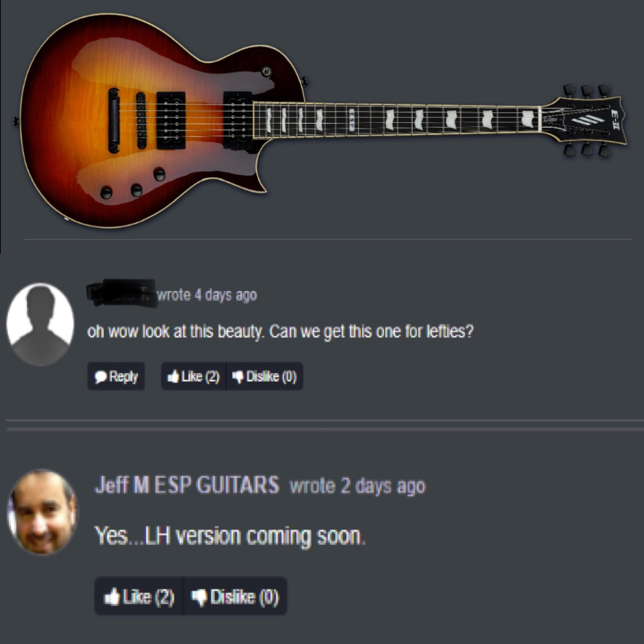The height and width of the screenshot is (644, 644).
Task: Click the thumbs-up icon on Jeff's reply
Action: coord(112,597)
